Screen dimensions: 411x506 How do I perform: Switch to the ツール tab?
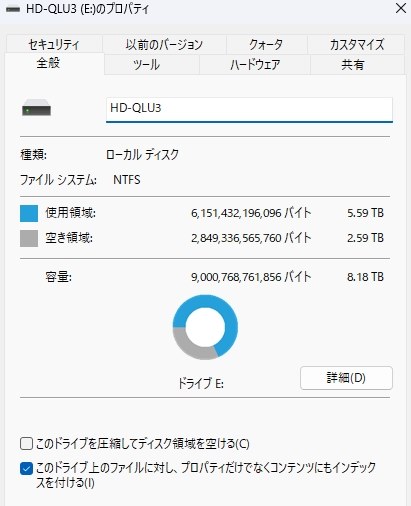[x=146, y=65]
